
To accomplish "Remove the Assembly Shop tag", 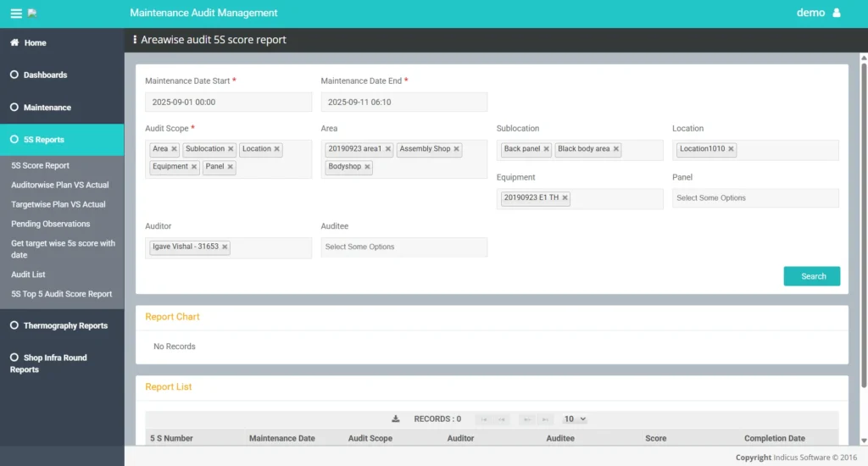I will (x=457, y=149).
